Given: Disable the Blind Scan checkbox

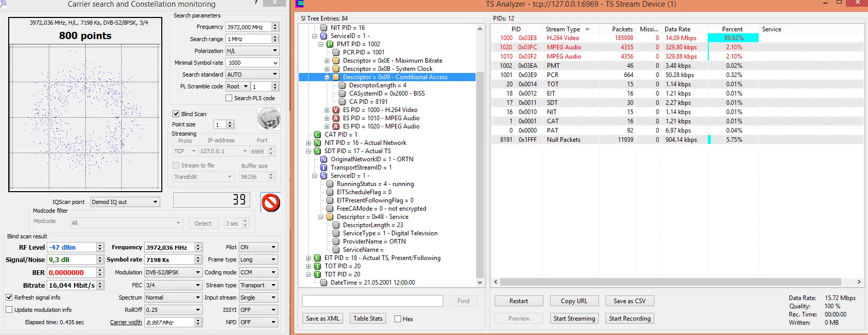Looking at the screenshot, I should (x=176, y=114).
